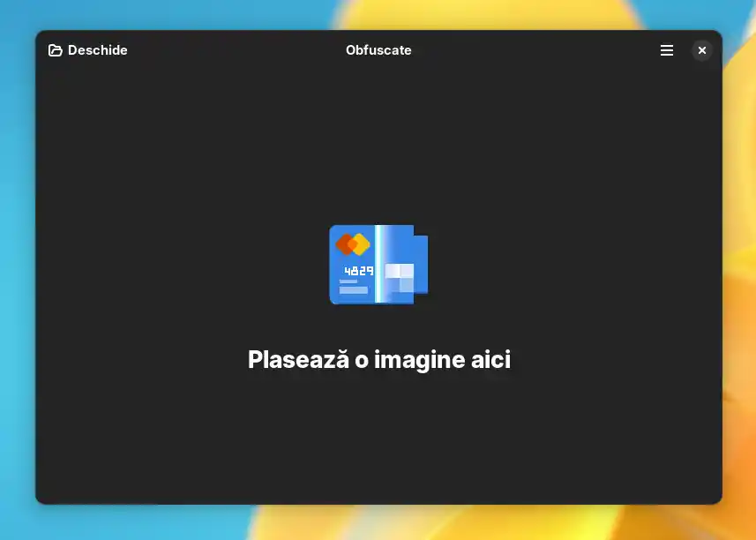Click the blue desktop wallpaper left of window

coord(16,265)
